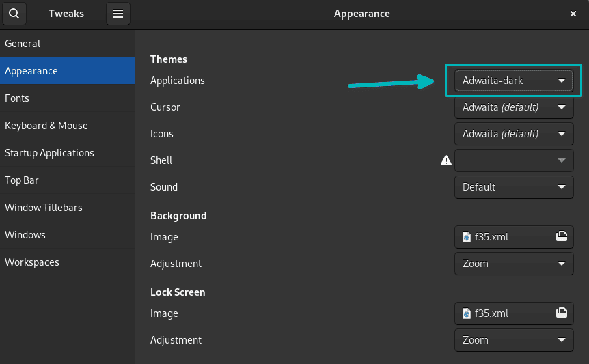Click the disabled Shell theme dropdown
The height and width of the screenshot is (364, 589).
[514, 160]
